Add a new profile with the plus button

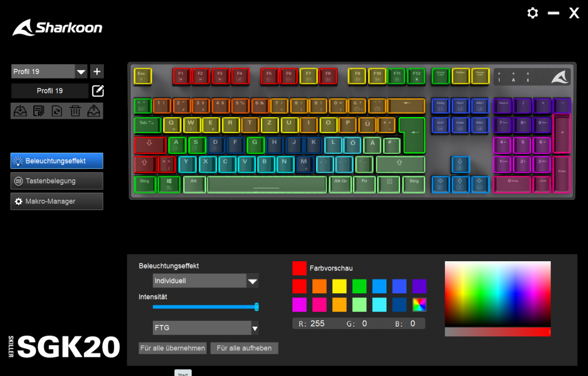pyautogui.click(x=96, y=71)
